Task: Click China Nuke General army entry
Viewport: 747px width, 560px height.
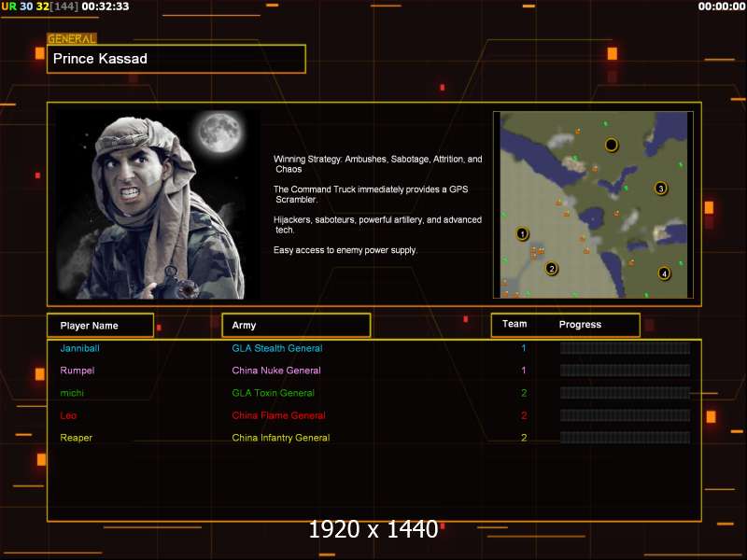Action: tap(276, 371)
